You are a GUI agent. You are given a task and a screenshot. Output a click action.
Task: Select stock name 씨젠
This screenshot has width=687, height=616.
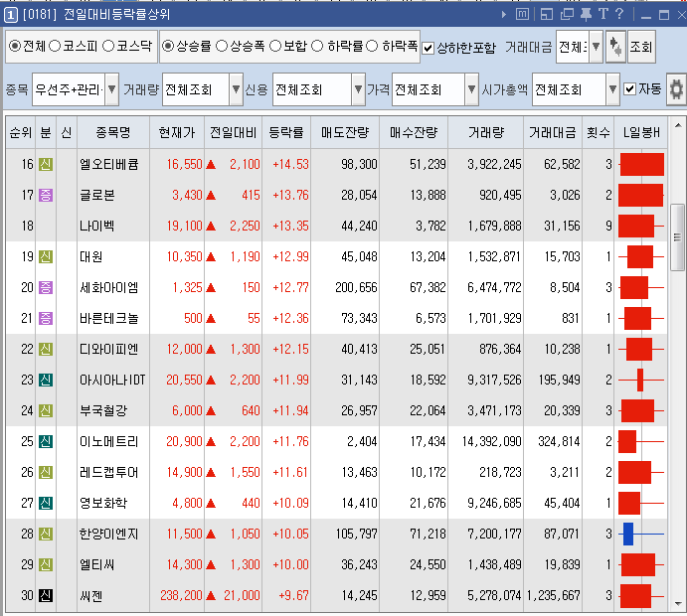pyautogui.click(x=91, y=595)
